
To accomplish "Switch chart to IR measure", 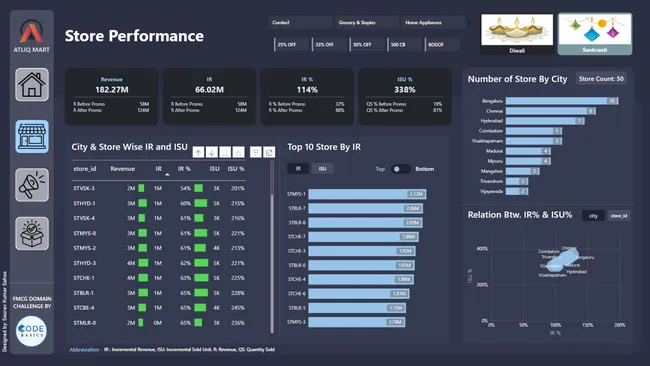I will point(298,168).
